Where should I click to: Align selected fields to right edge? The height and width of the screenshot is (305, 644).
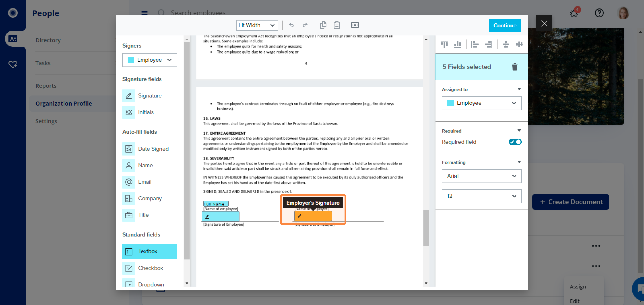click(x=488, y=45)
